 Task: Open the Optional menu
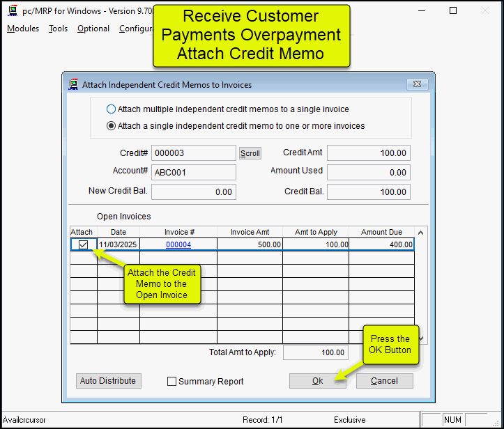(93, 29)
